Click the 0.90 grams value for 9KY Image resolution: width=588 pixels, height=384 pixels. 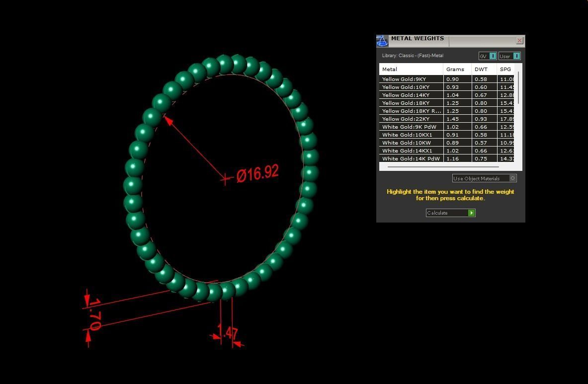[452, 79]
